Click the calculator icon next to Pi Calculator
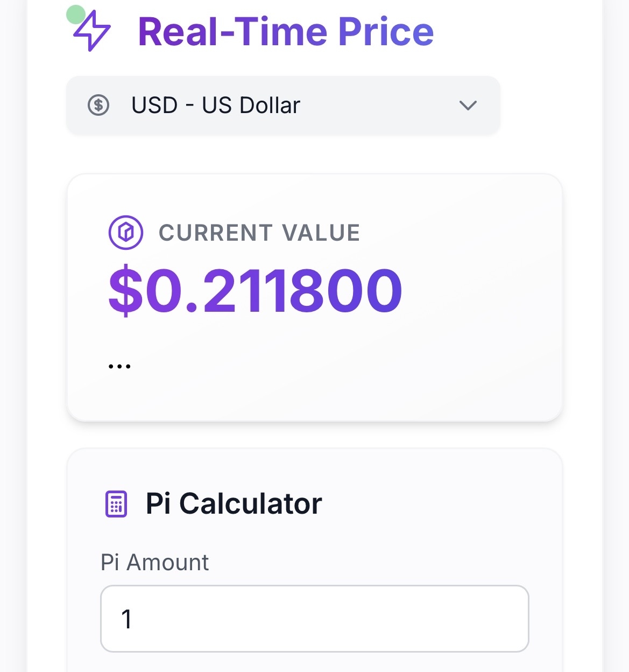Image resolution: width=629 pixels, height=672 pixels. tap(116, 504)
